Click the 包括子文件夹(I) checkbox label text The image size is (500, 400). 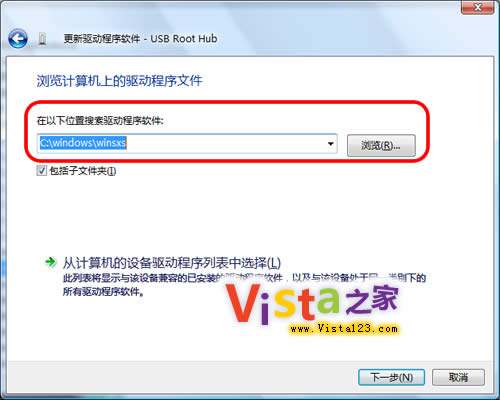[x=83, y=171]
